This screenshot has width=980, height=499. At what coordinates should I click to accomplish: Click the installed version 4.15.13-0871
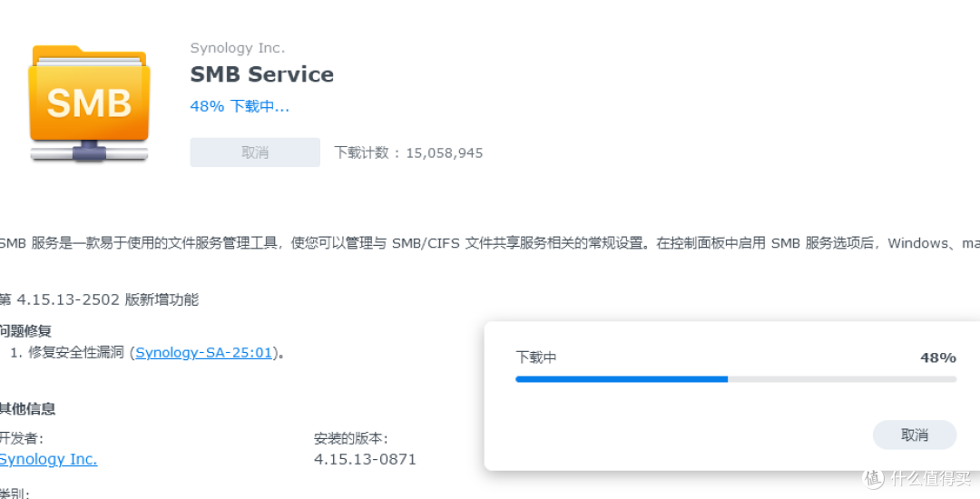(x=365, y=460)
